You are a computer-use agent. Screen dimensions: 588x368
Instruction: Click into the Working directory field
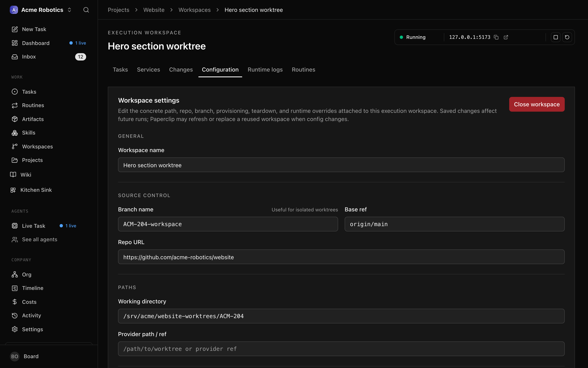(341, 316)
